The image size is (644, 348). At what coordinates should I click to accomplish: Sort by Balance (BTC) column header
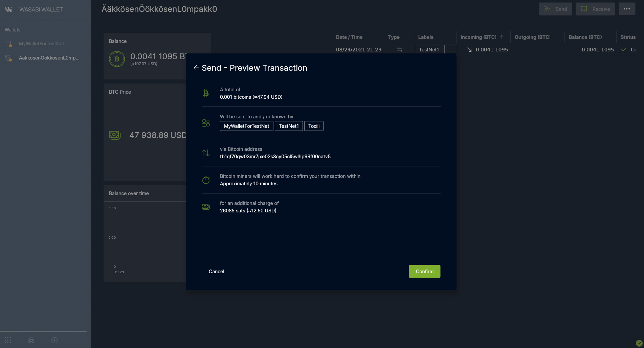[x=585, y=37]
